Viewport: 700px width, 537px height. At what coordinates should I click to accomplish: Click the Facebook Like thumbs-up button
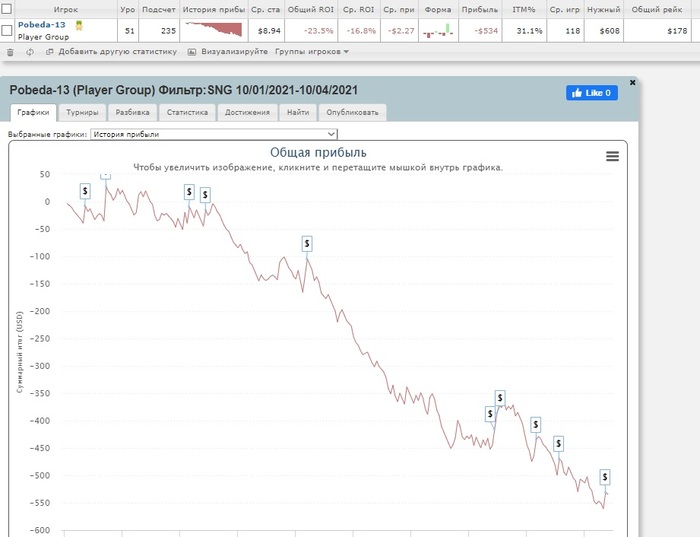(592, 93)
